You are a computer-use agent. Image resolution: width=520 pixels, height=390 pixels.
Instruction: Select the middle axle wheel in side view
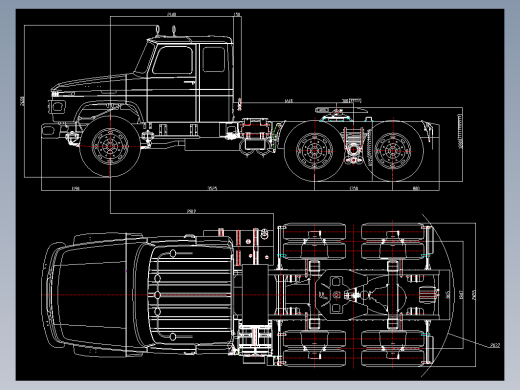314,151
